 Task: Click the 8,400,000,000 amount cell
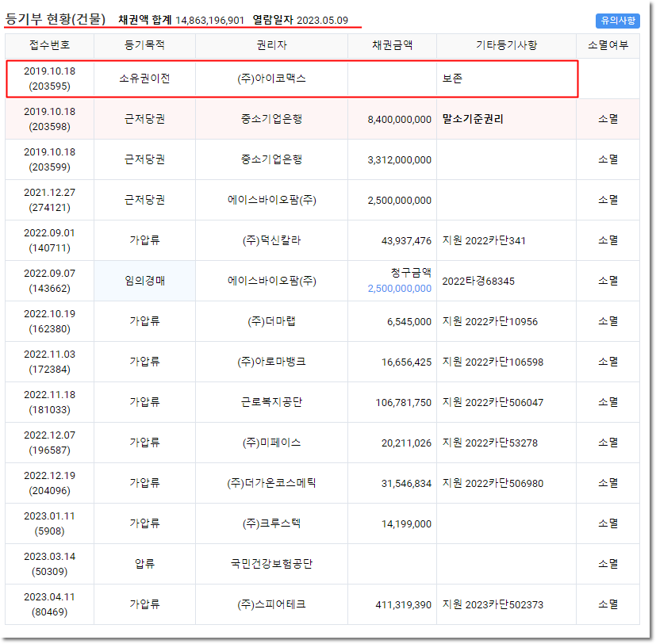coord(392,119)
